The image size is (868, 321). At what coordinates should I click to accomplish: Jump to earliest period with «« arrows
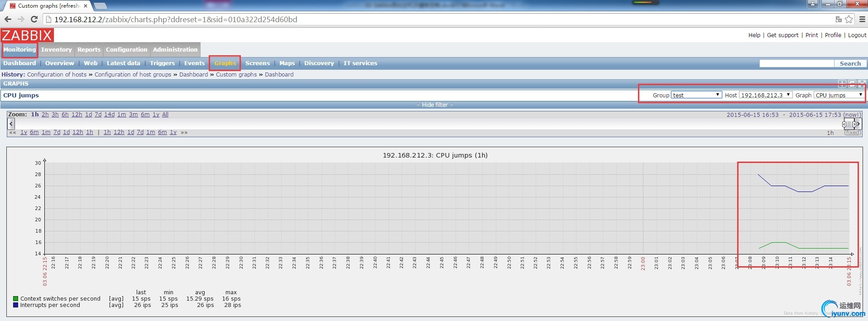point(13,133)
